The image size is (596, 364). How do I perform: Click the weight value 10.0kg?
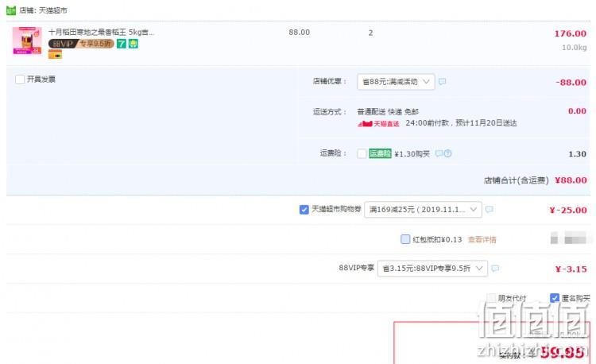click(575, 48)
